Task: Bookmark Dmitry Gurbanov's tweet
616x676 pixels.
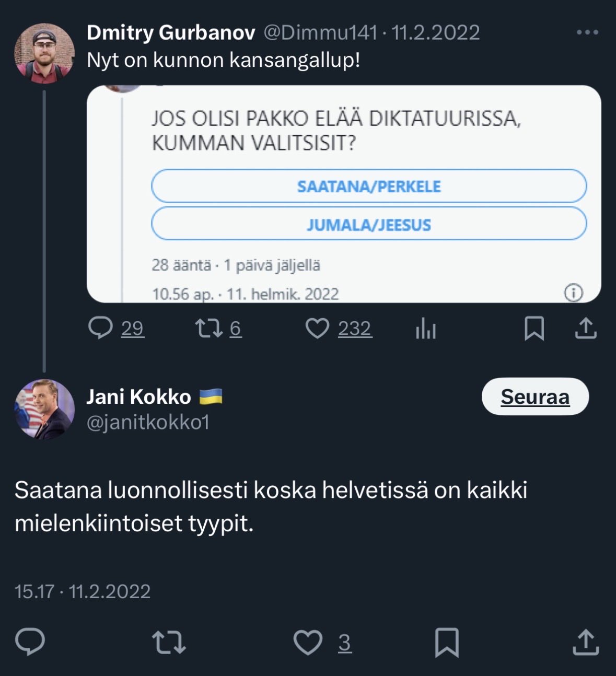Action: coord(534,329)
